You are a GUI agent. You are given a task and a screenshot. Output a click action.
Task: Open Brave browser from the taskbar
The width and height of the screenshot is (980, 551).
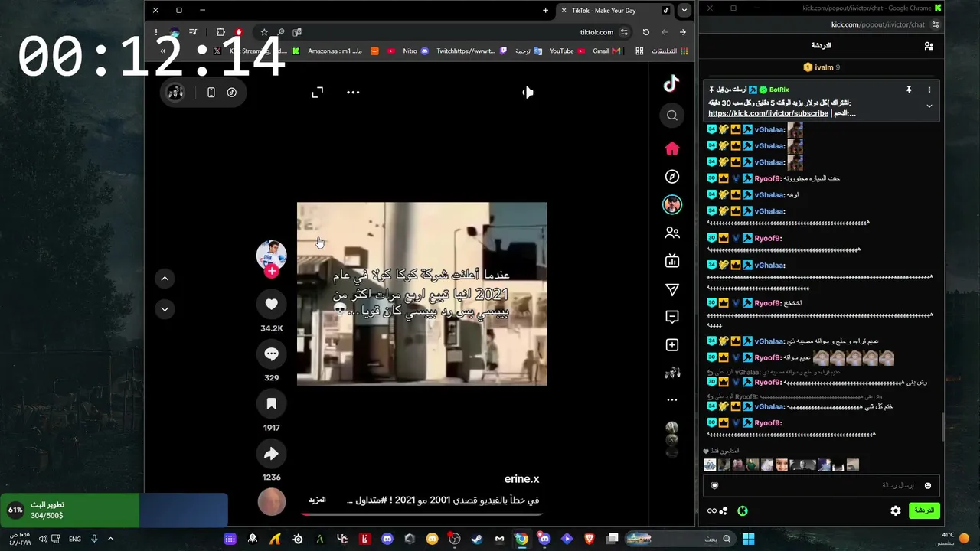[589, 539]
